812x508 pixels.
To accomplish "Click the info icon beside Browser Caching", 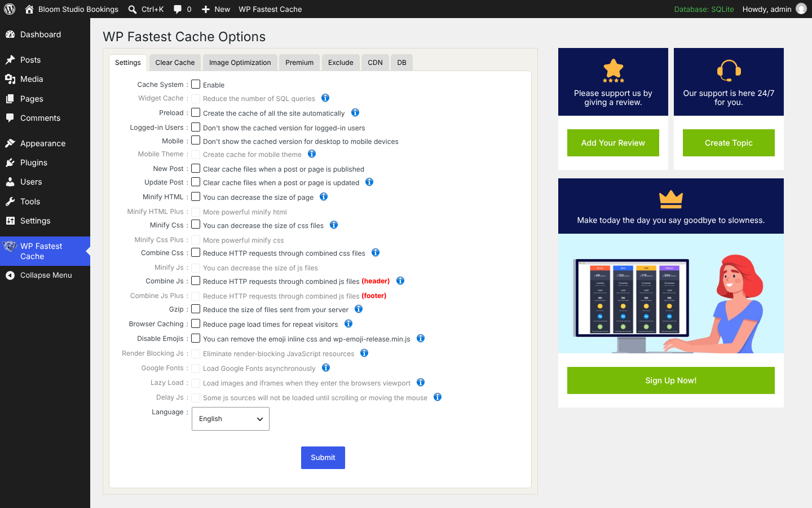I will click(348, 323).
